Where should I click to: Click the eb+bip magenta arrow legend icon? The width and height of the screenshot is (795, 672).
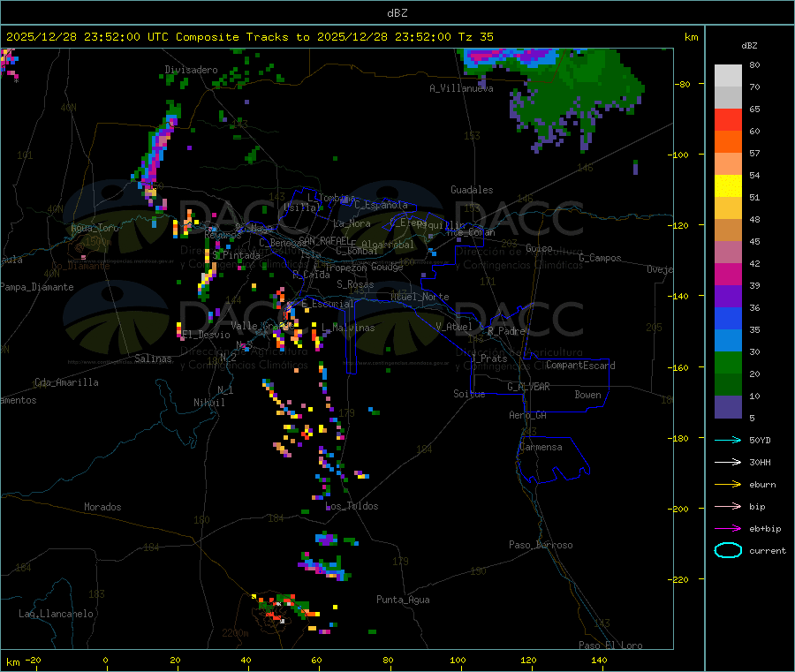click(x=728, y=529)
